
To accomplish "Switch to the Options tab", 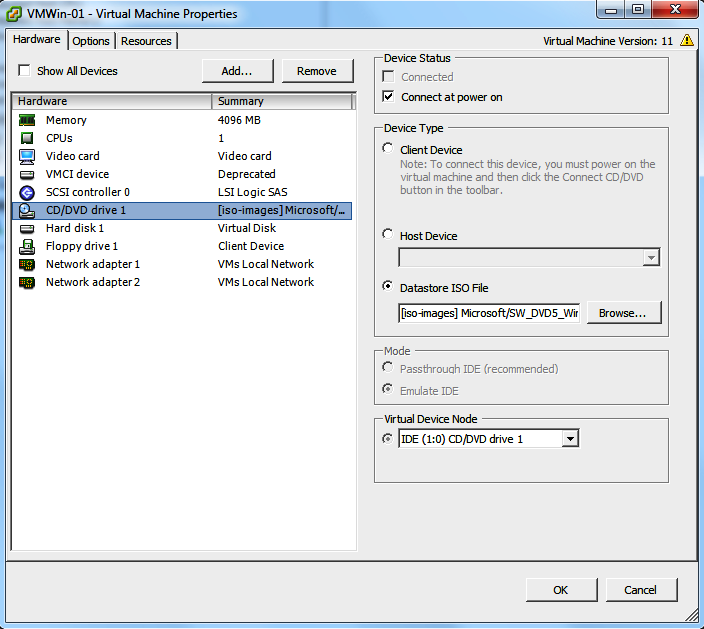I will [x=91, y=41].
